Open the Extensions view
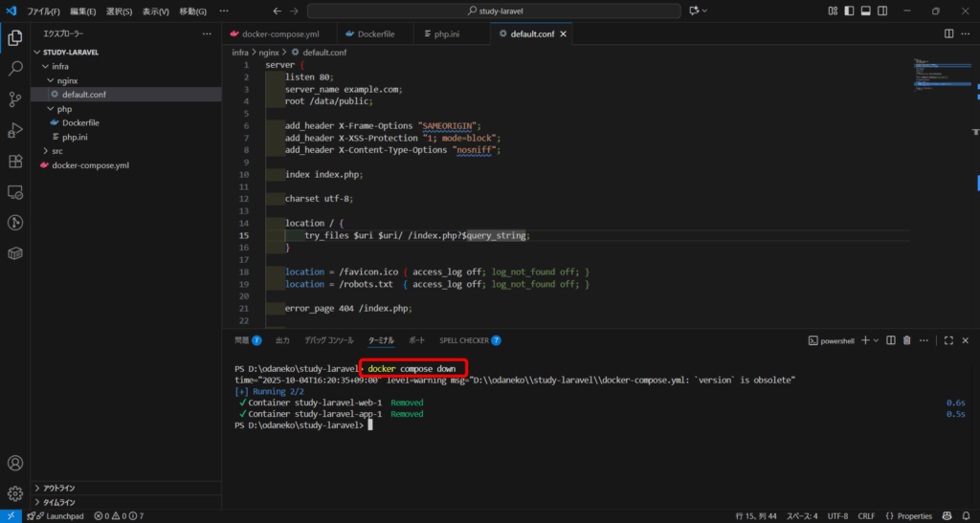980x523 pixels. pos(15,161)
